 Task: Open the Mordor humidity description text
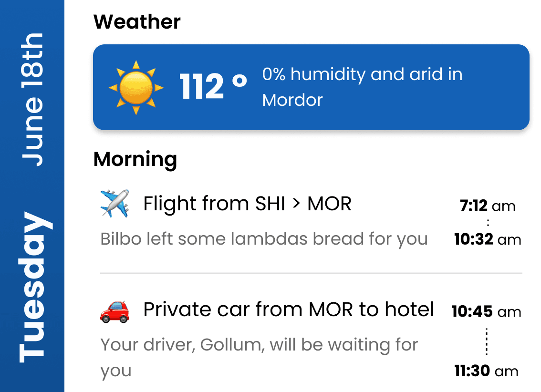click(x=362, y=87)
